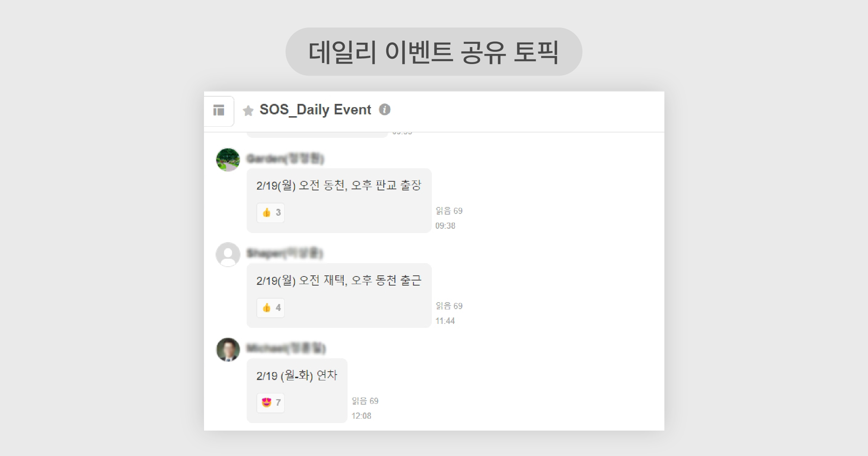Screen dimensions: 868x456
Task: Click the blurred Michael sender name
Action: point(286,348)
